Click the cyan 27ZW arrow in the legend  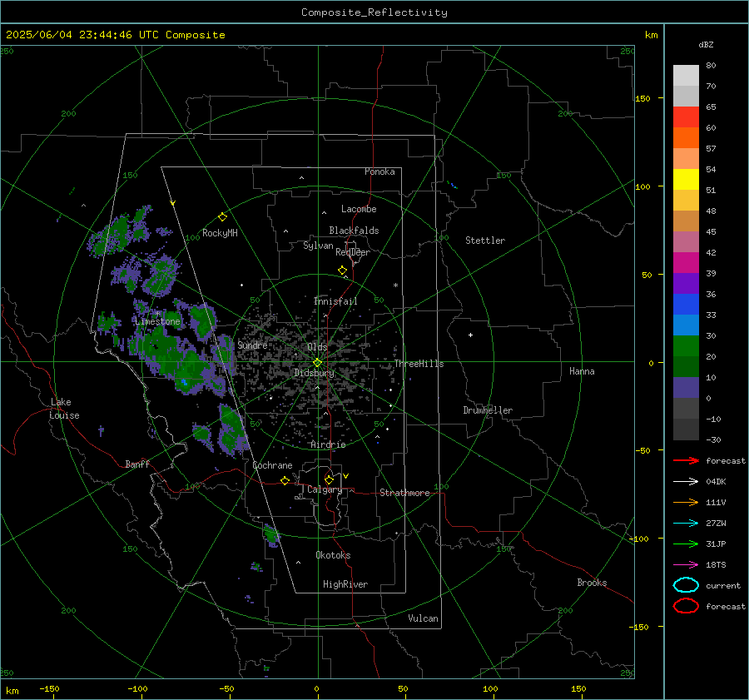click(x=686, y=524)
